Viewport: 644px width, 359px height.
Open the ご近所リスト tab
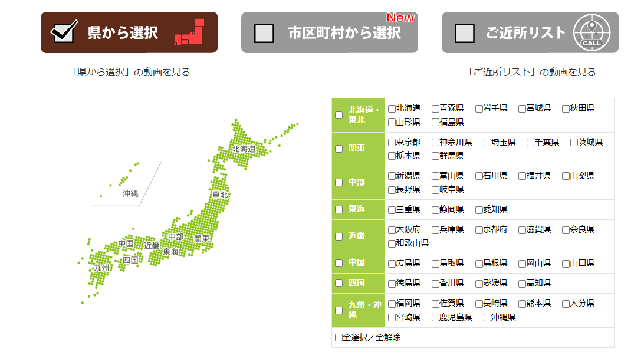click(x=530, y=32)
